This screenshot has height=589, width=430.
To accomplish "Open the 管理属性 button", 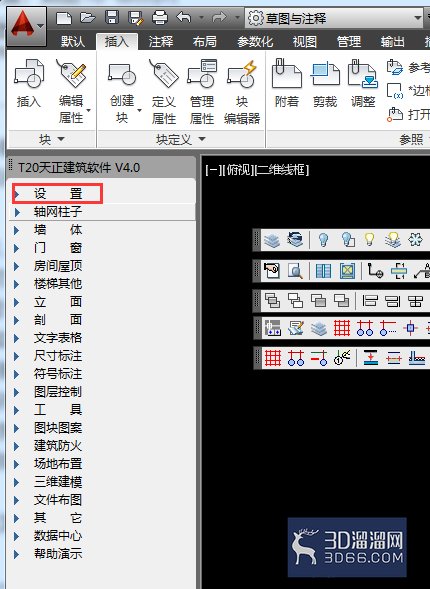I will pyautogui.click(x=202, y=91).
